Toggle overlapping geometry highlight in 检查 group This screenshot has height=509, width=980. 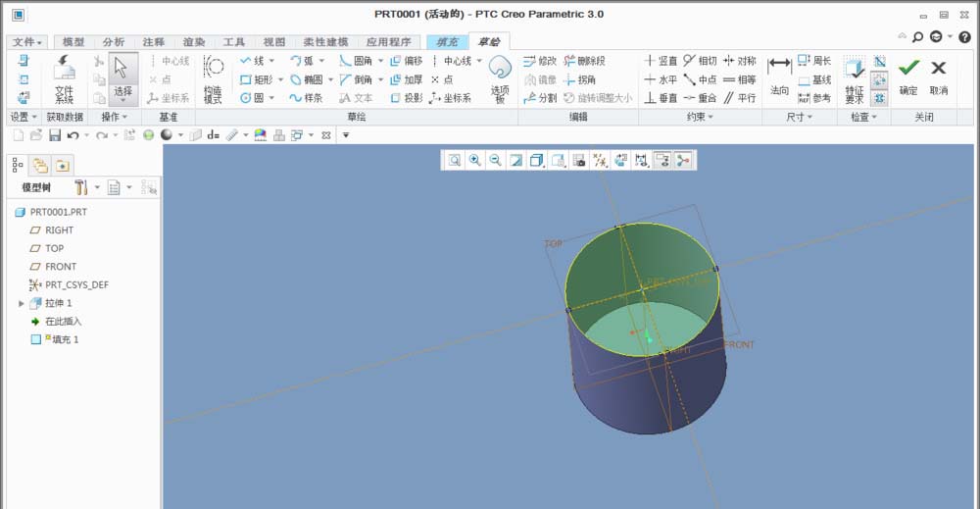pyautogui.click(x=879, y=61)
